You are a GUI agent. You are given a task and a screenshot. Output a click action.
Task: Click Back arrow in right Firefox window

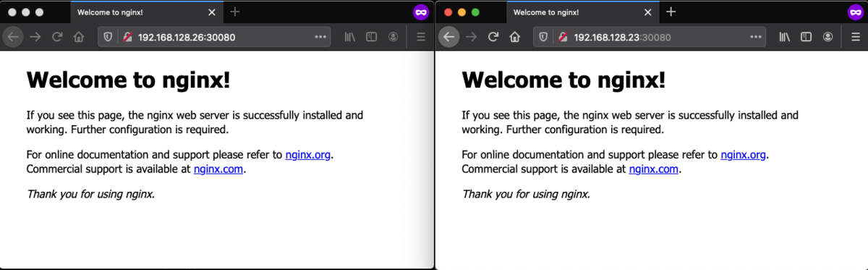click(x=448, y=37)
